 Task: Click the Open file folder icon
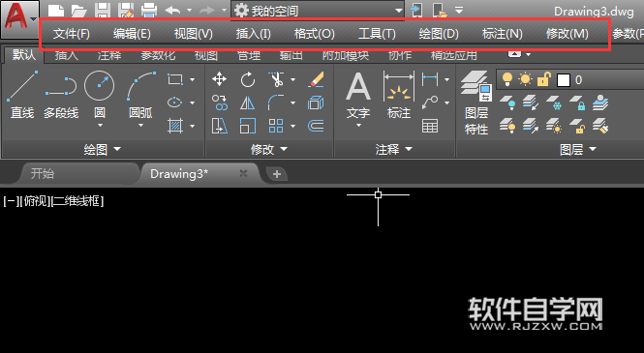[78, 11]
